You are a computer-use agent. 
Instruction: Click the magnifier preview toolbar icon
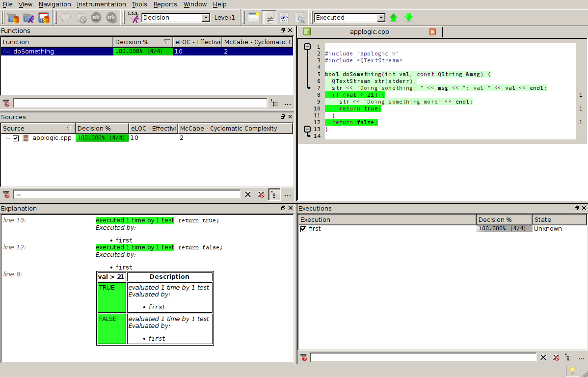299,18
